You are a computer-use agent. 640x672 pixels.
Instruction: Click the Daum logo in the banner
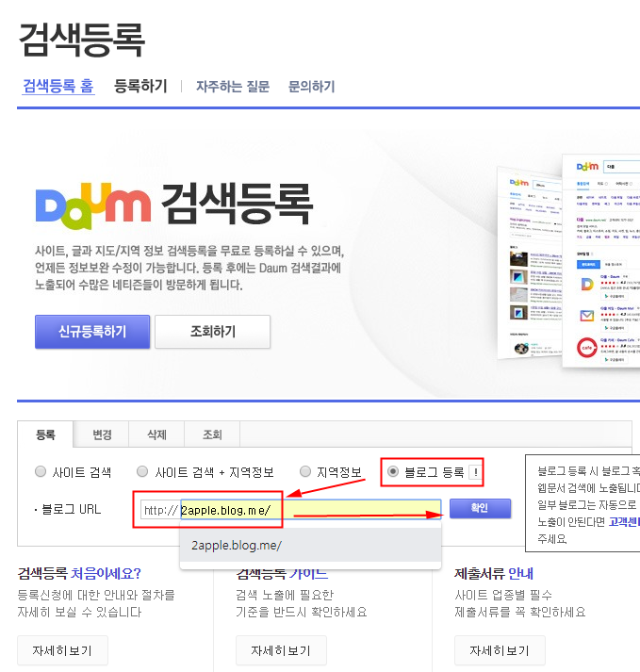coord(93,205)
